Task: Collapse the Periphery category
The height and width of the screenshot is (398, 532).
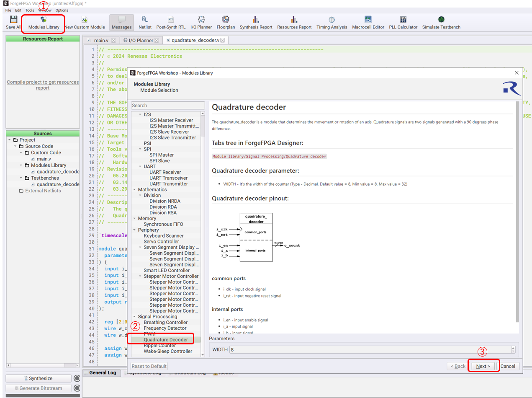Action: click(134, 230)
